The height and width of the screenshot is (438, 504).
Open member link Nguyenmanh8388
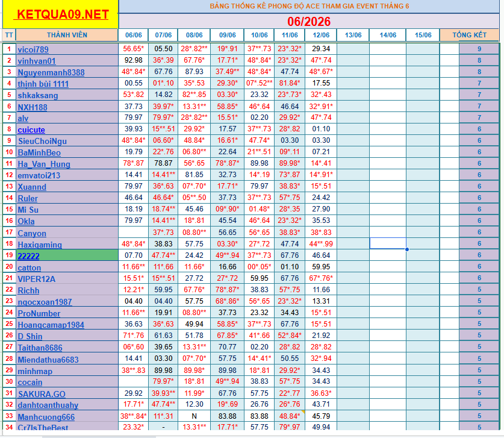pos(51,72)
